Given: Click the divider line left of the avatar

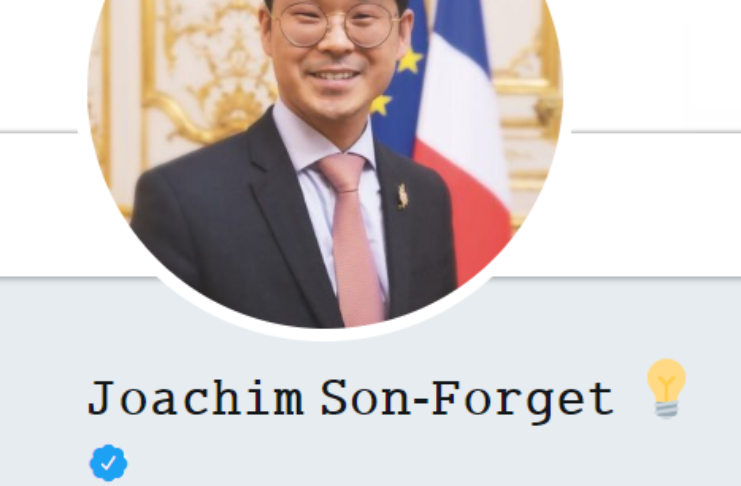Looking at the screenshot, I should (x=39, y=132).
